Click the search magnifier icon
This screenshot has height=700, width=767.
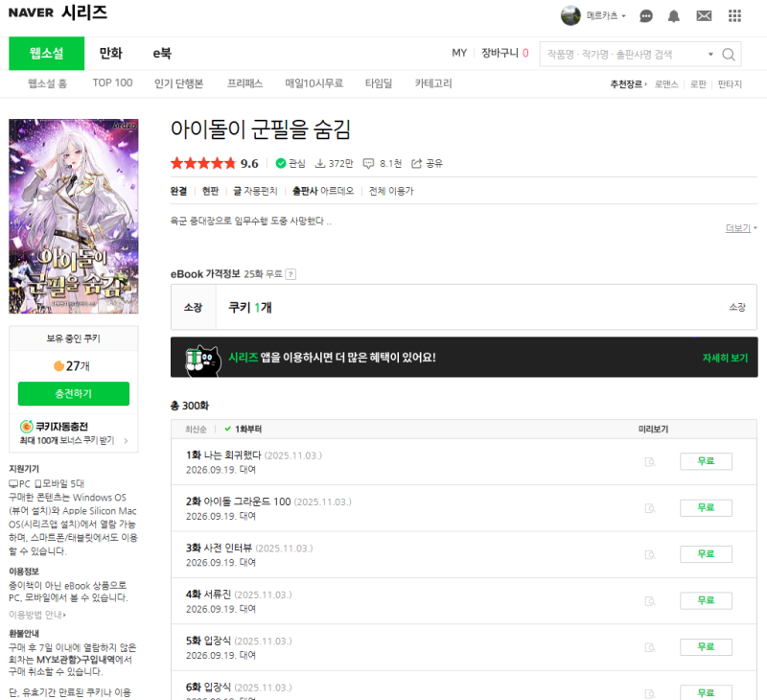click(x=729, y=55)
